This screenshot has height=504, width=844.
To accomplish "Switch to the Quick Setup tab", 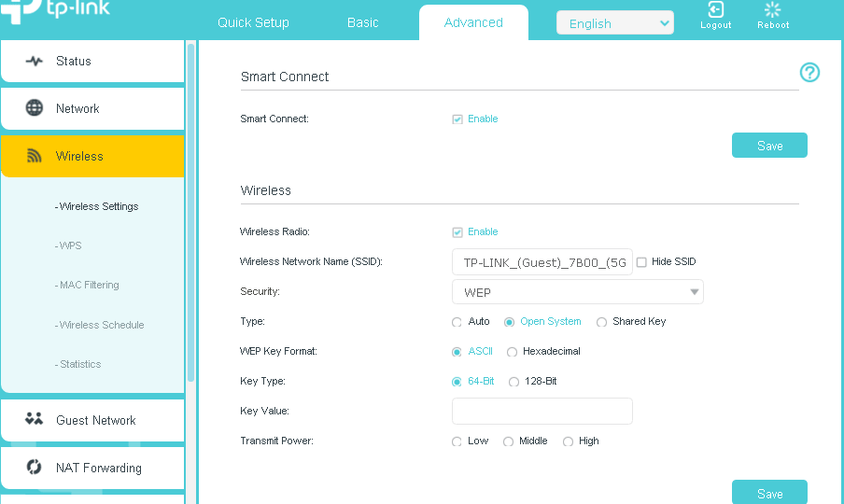I will pyautogui.click(x=253, y=22).
